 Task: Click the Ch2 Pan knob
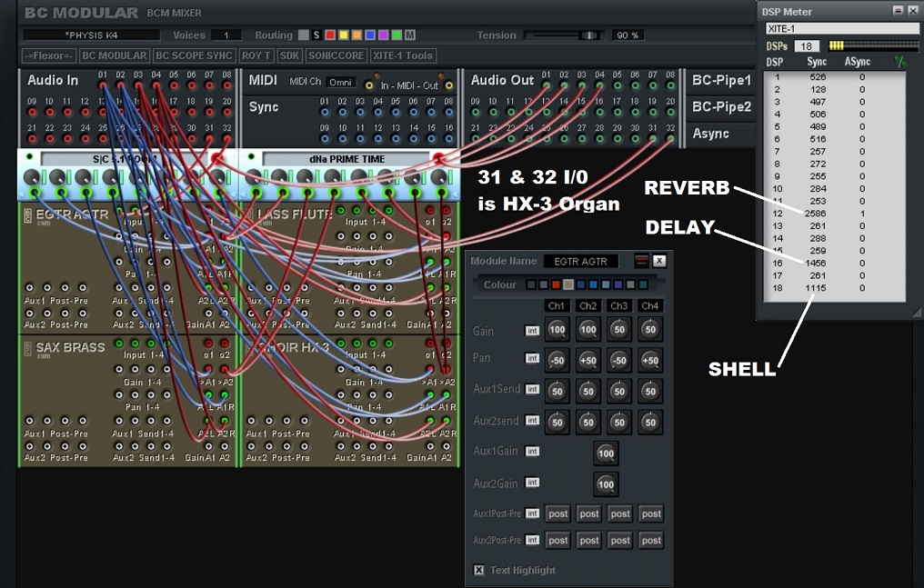pyautogui.click(x=588, y=361)
